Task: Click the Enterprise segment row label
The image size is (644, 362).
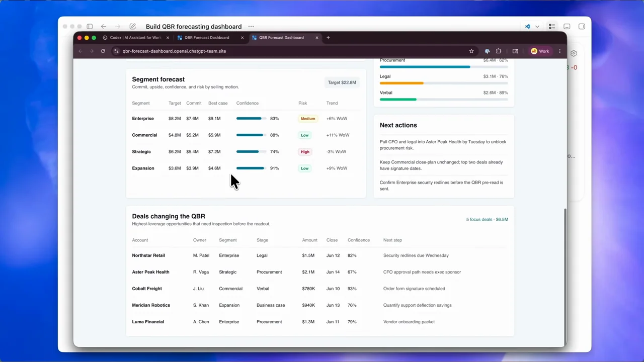Action: point(143,119)
